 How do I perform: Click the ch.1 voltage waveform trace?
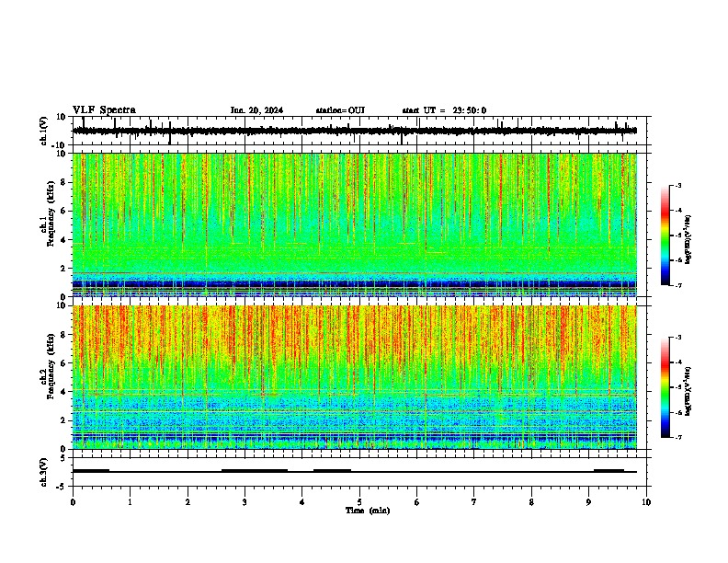coord(355,131)
